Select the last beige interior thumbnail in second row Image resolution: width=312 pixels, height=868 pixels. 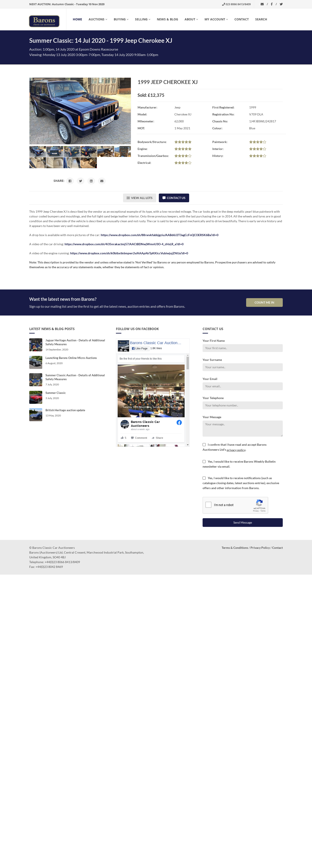coord(89,163)
